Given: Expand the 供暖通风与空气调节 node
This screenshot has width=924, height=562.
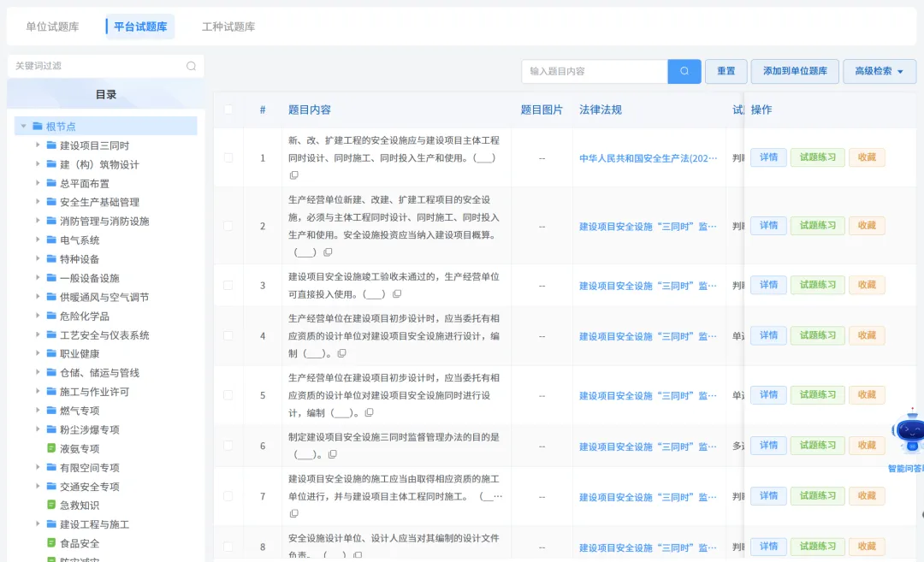Looking at the screenshot, I should click(x=38, y=296).
